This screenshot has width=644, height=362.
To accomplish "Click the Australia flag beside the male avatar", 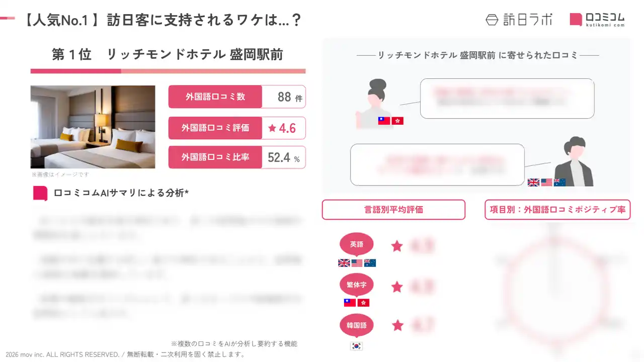I will tap(559, 183).
